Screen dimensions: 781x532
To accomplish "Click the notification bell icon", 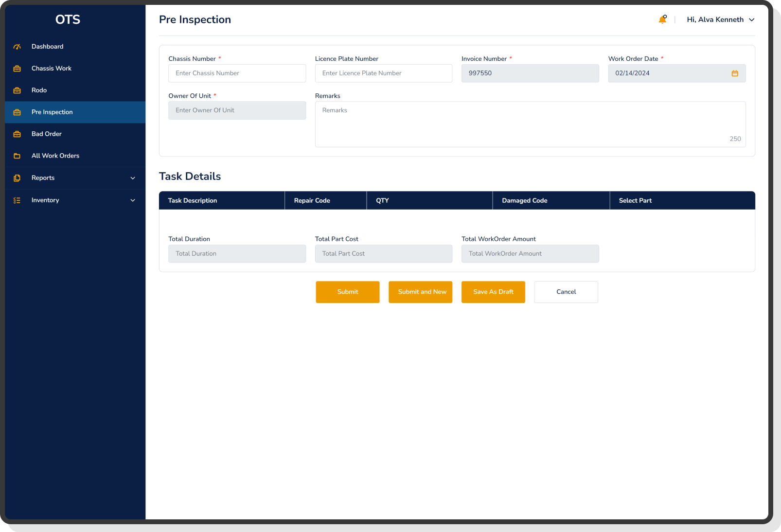I will 662,19.
